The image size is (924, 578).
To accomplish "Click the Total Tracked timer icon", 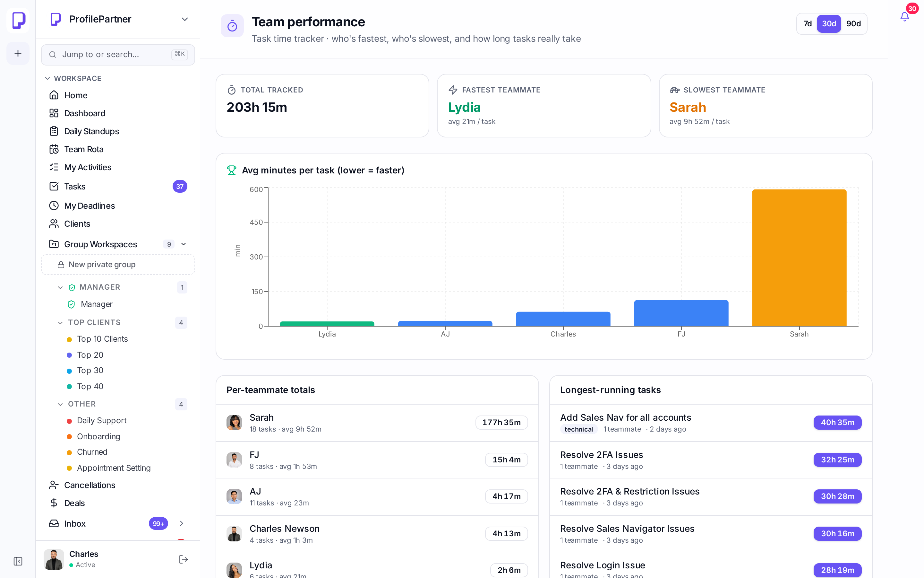I will point(231,90).
